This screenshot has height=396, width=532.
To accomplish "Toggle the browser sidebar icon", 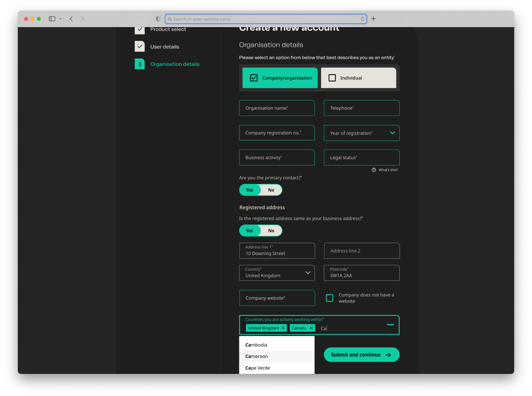I will (x=51, y=19).
